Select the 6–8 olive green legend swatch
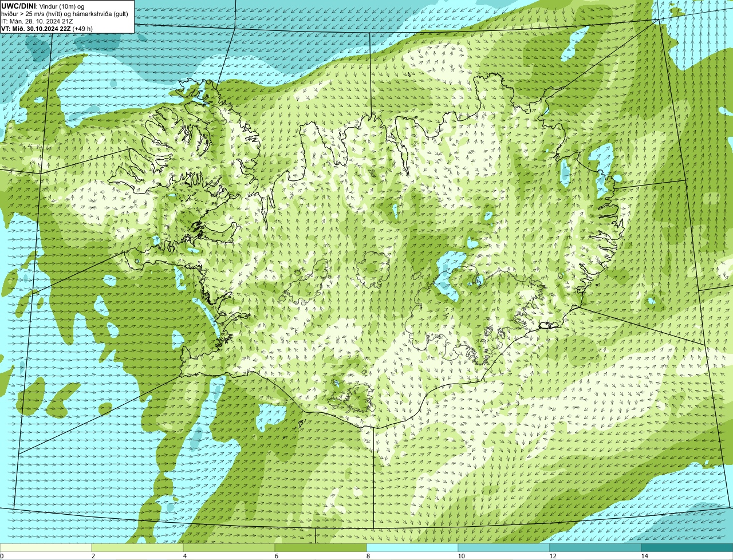Viewport: 733px width, 560px height. tap(321, 548)
